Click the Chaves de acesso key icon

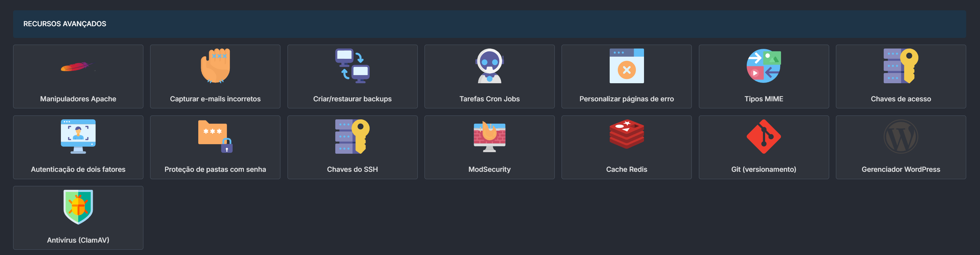[900, 66]
